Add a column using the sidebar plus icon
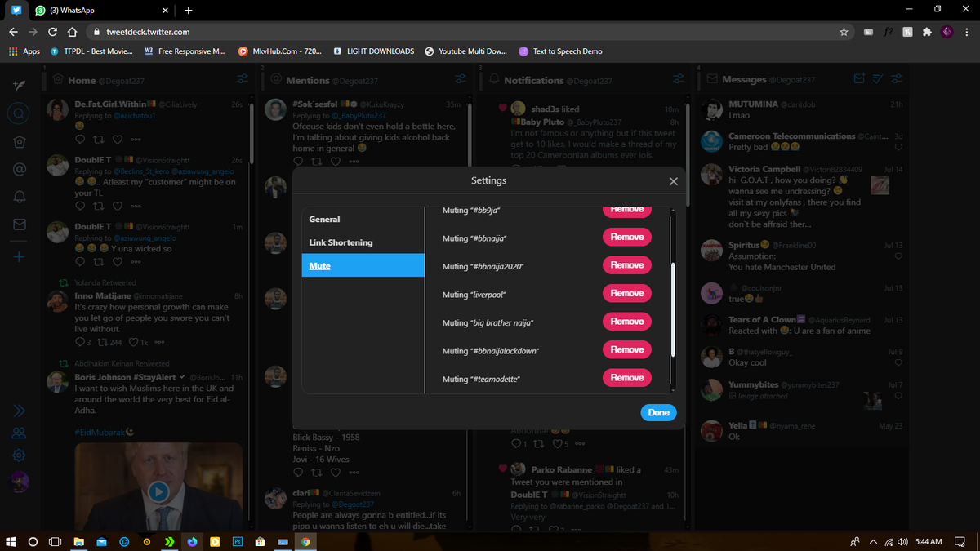Viewport: 980px width, 551px height. pyautogui.click(x=20, y=256)
